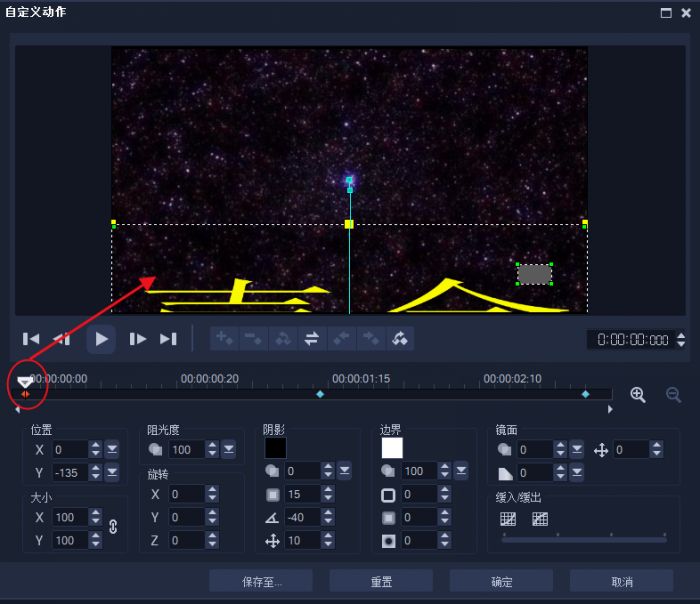Image resolution: width=700 pixels, height=604 pixels.
Task: Adjust the timecode stepper arrows
Action: coord(681,340)
